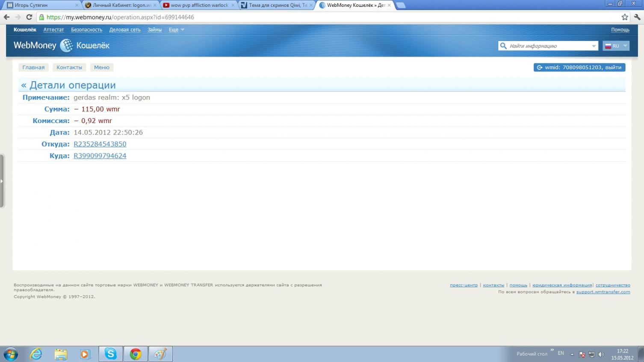This screenshot has width=644, height=362.
Task: Click the browser reload icon
Action: [29, 17]
